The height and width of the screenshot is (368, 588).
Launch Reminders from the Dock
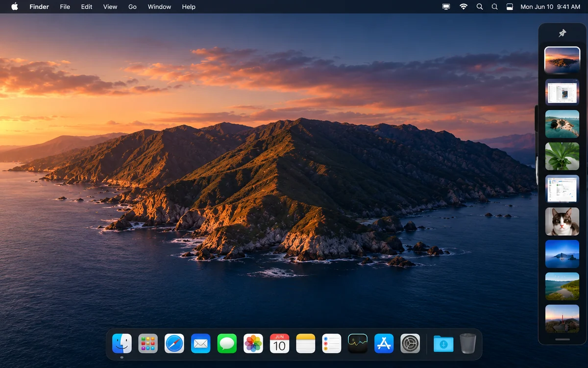(332, 343)
